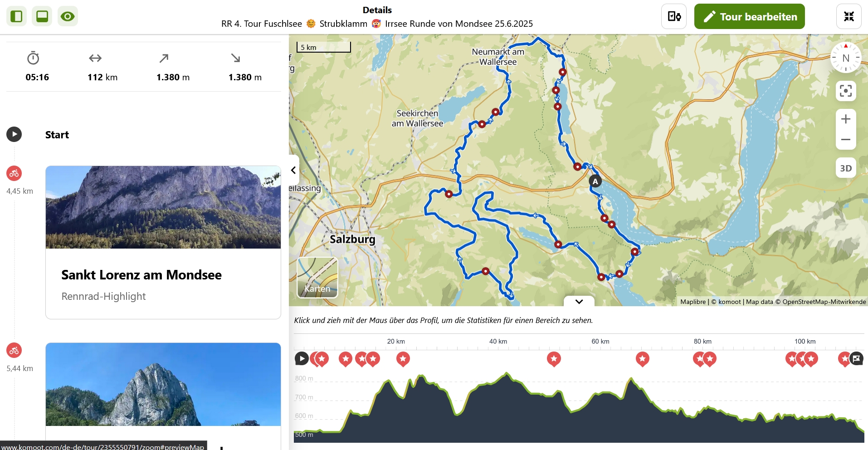Image resolution: width=868 pixels, height=450 pixels.
Task: Click the Tour bearbeiten button
Action: tap(749, 16)
